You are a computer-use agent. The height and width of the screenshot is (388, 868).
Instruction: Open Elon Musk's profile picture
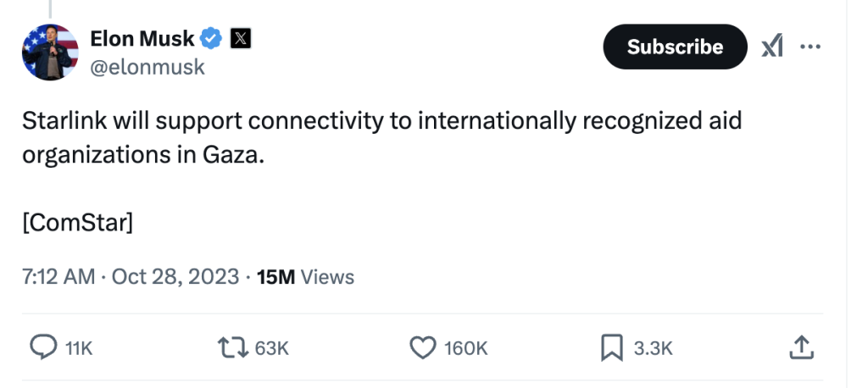(51, 53)
